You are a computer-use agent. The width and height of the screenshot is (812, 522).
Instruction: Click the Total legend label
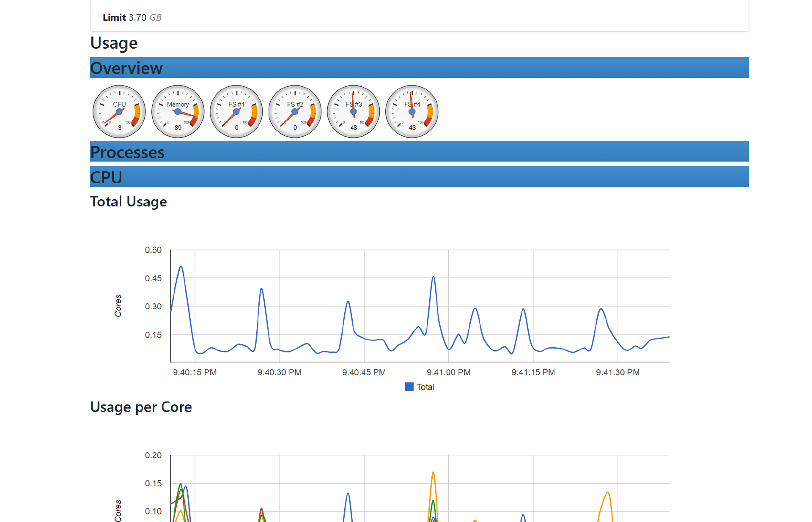click(425, 387)
